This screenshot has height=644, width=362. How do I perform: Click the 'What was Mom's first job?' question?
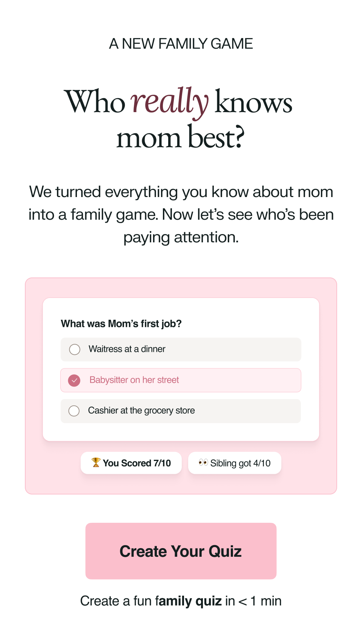(x=121, y=324)
